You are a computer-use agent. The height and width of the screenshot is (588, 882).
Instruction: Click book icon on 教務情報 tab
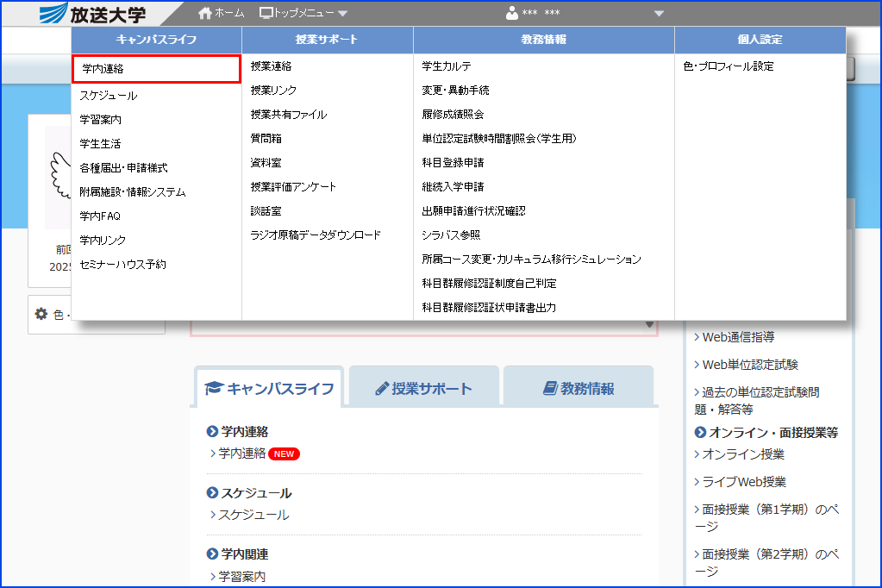pyautogui.click(x=550, y=389)
